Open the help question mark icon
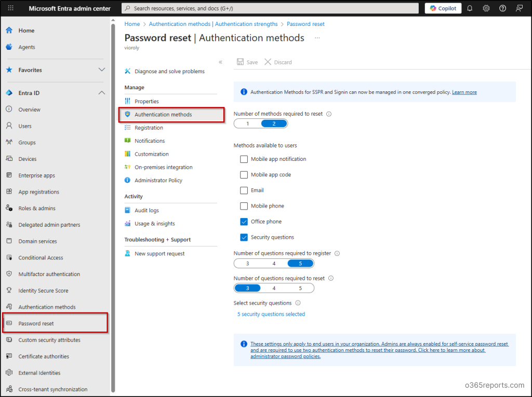The image size is (532, 397). [502, 8]
